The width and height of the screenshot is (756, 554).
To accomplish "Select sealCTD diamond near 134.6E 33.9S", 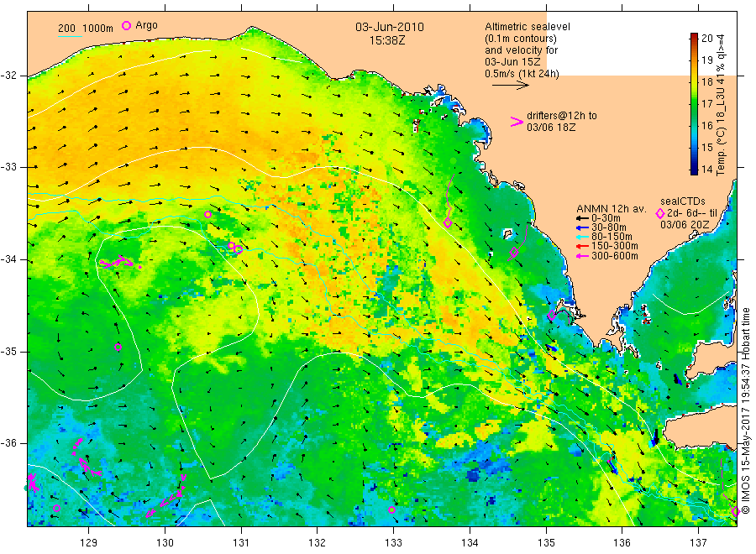I will click(x=514, y=252).
